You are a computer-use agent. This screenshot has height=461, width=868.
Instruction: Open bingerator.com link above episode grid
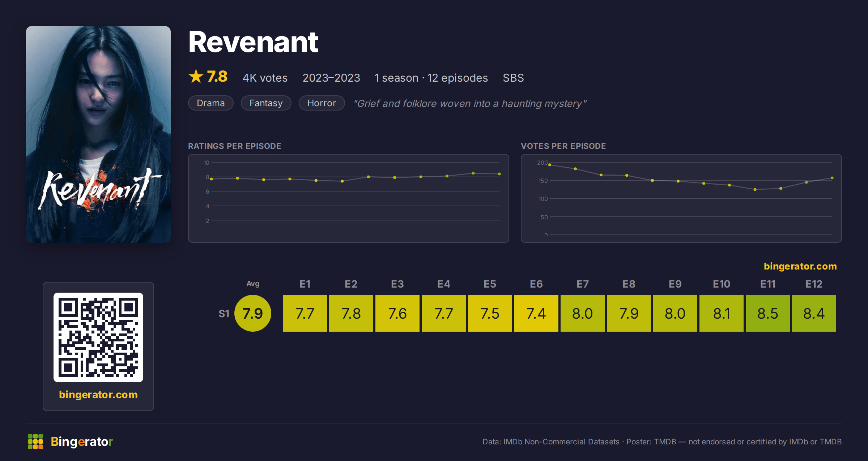[x=800, y=266]
